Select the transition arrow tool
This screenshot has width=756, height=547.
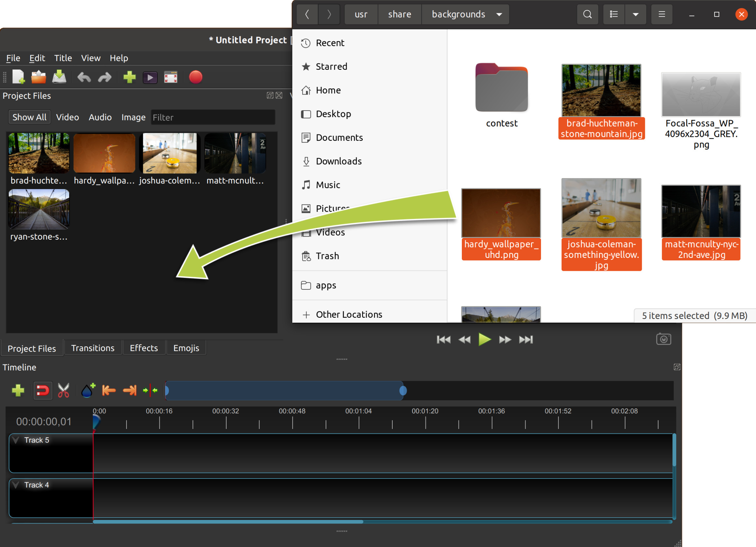pos(149,390)
